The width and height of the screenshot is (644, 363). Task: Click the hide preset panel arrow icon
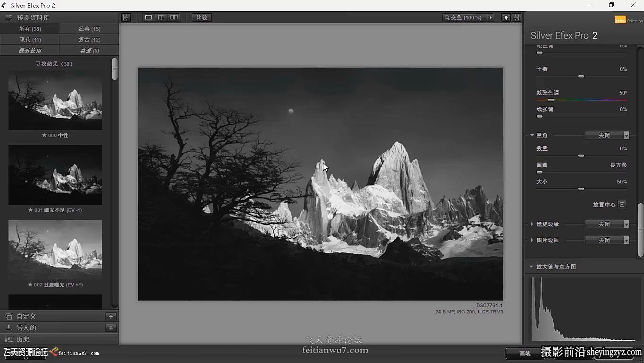[126, 17]
